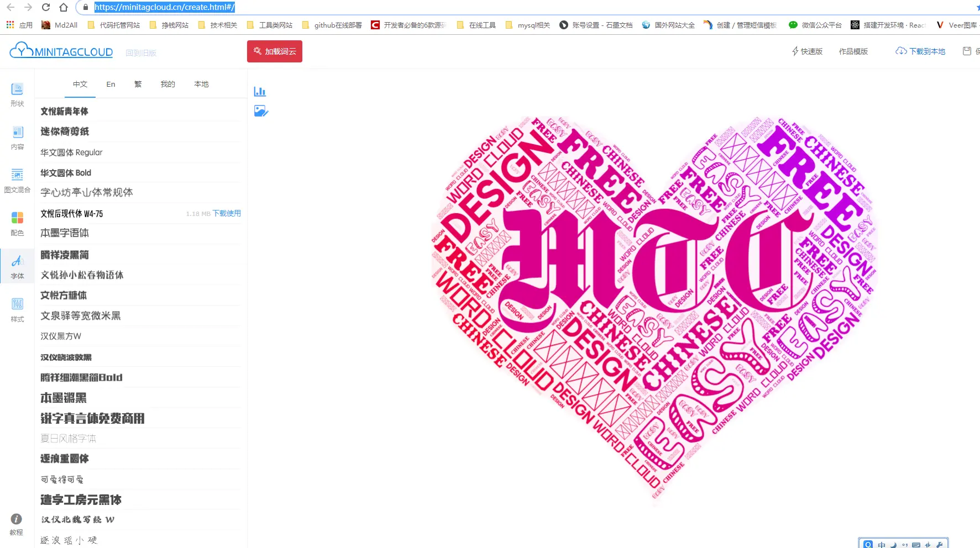Click the site lock icon in the address bar
The image size is (980, 548).
coord(85,7)
